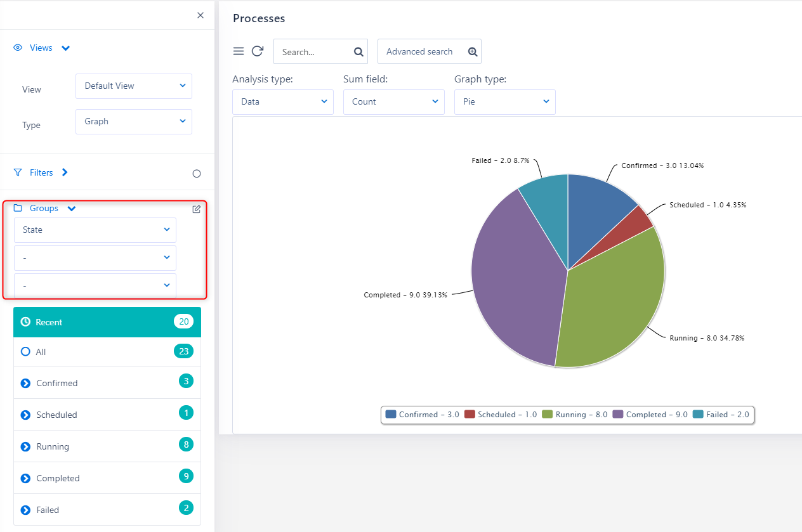Select the Completed group label
Image resolution: width=802 pixels, height=532 pixels.
(x=58, y=478)
